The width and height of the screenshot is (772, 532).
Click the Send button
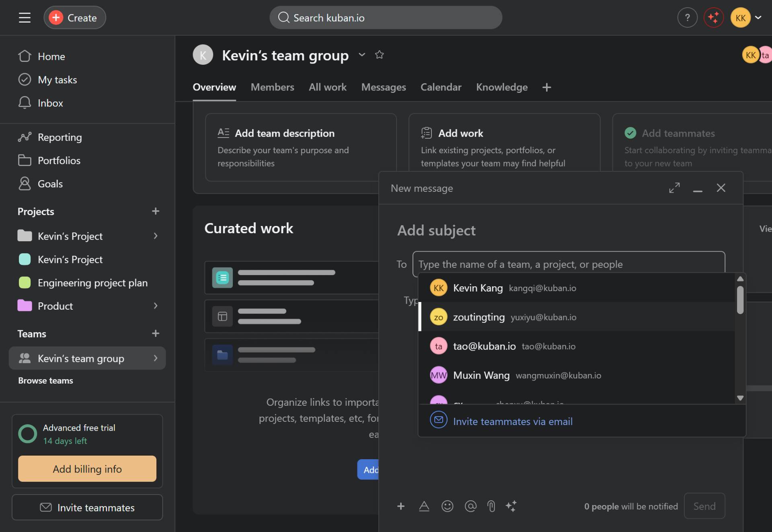tap(704, 506)
